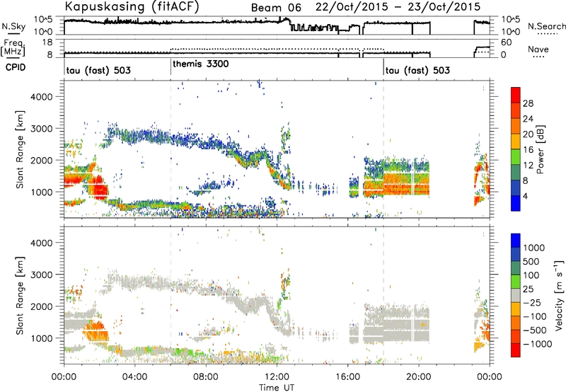The image size is (566, 392).
Task: Click the 20:00 time tick label
Action: pos(418,377)
